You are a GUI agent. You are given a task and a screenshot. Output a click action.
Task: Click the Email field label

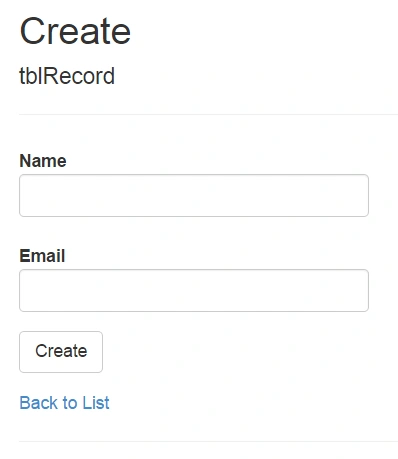click(x=42, y=256)
